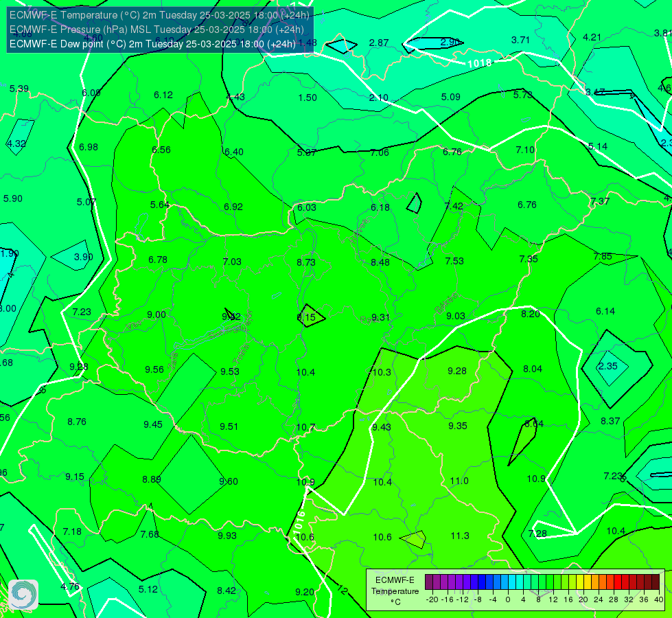Click the temperature value 3.90
Image resolution: width=672 pixels, height=618 pixels.
pyautogui.click(x=83, y=257)
